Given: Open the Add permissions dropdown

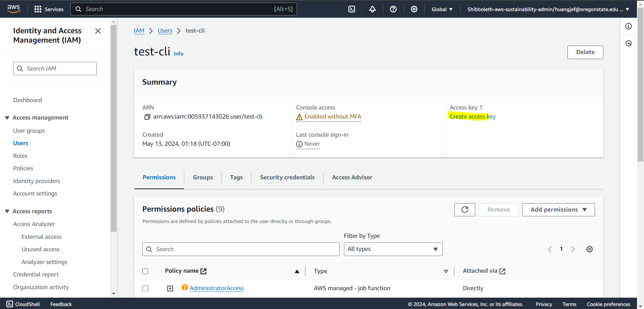Looking at the screenshot, I should tap(558, 210).
